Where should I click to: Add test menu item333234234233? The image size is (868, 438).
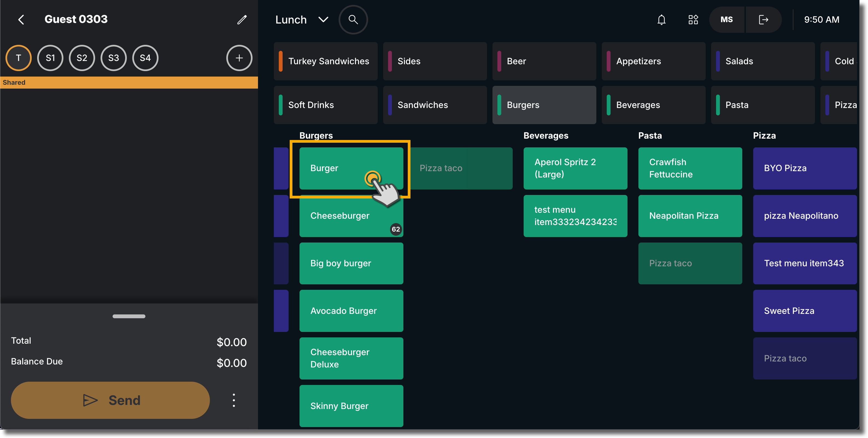pos(575,216)
